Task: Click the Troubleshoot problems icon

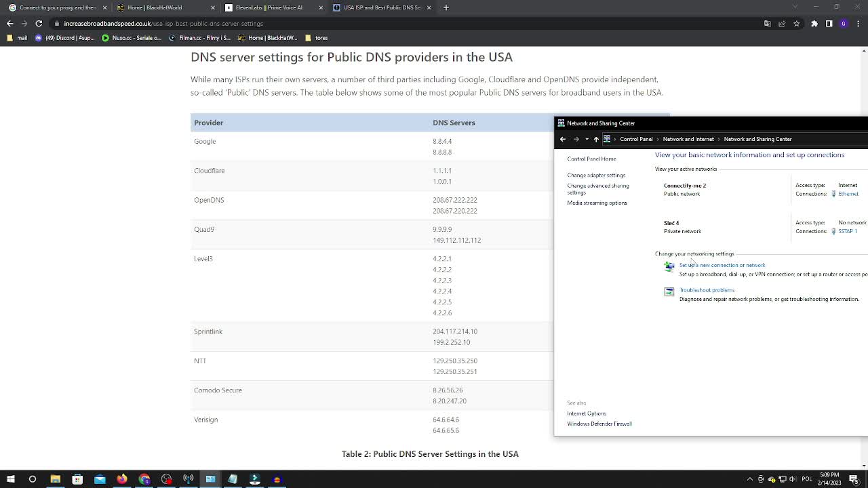Action: point(669,291)
